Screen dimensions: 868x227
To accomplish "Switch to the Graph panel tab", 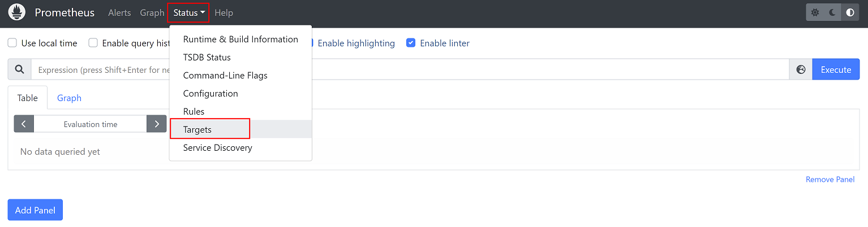I will (x=69, y=98).
